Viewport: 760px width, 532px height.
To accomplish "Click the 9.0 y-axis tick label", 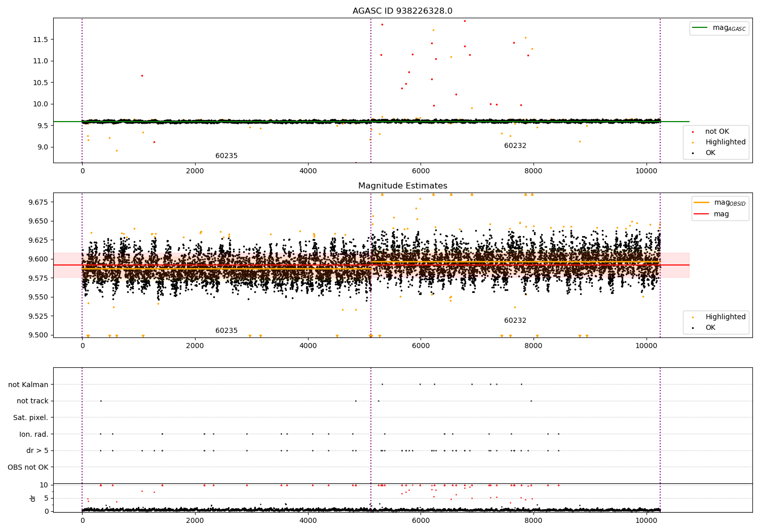I will pyautogui.click(x=43, y=147).
